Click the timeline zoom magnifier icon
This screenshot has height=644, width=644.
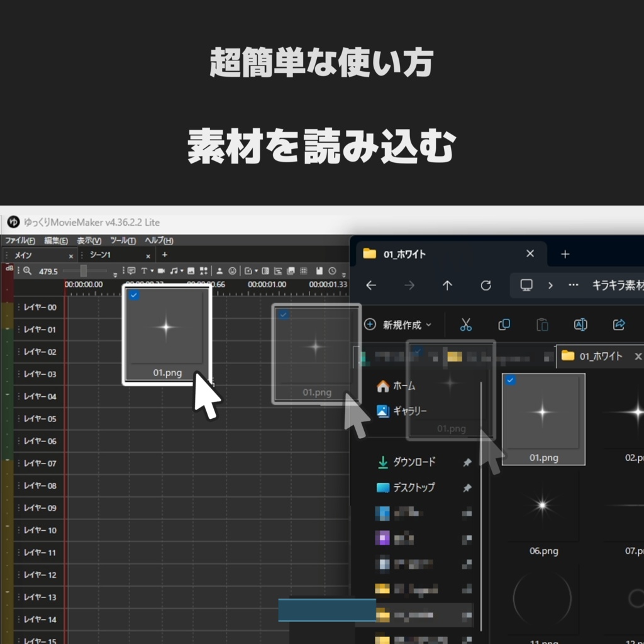pos(27,270)
